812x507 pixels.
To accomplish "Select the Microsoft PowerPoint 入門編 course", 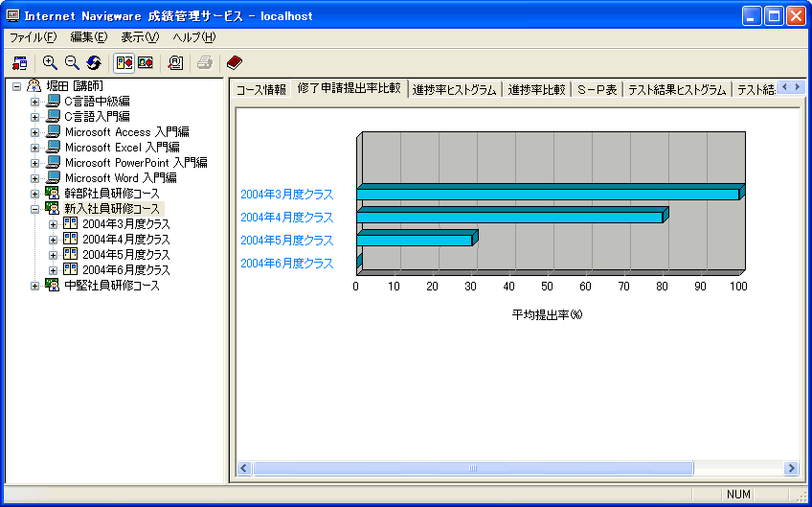I will 136,162.
